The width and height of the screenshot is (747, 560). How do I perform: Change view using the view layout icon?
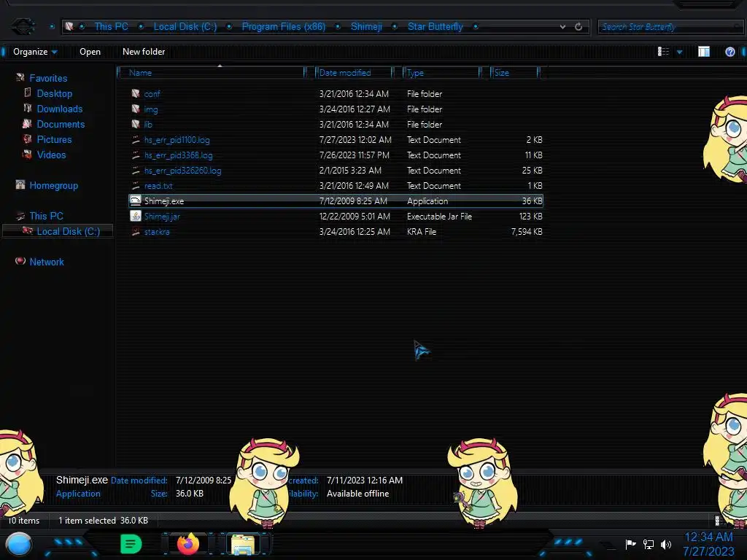tap(663, 52)
